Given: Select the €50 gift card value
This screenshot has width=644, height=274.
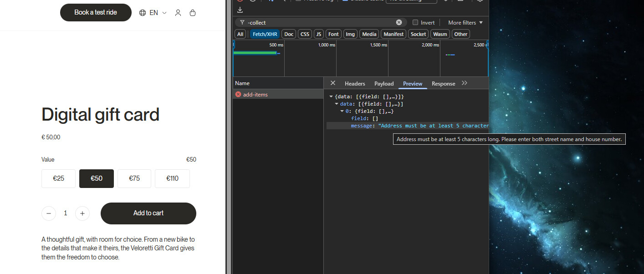Looking at the screenshot, I should point(97,178).
